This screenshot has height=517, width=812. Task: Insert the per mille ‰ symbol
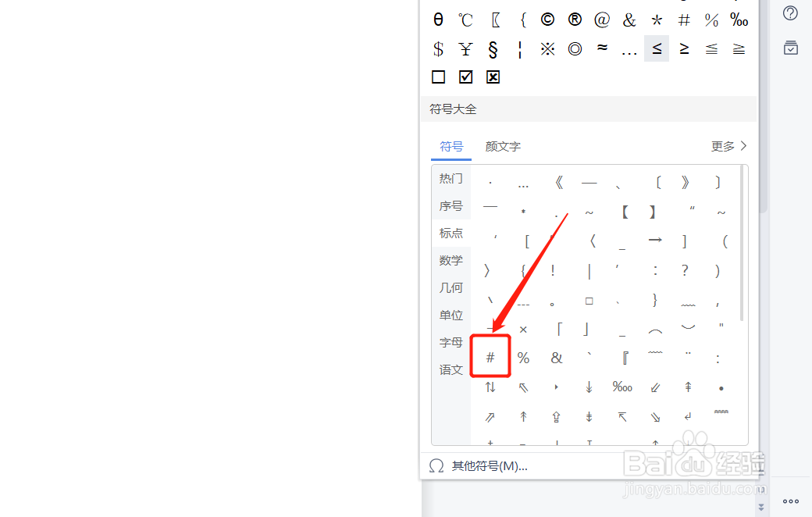click(739, 20)
